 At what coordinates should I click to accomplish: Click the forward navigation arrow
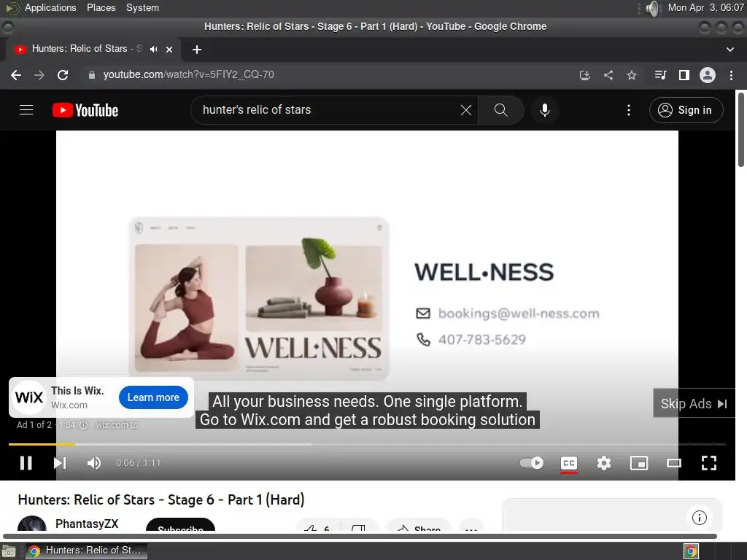39,75
